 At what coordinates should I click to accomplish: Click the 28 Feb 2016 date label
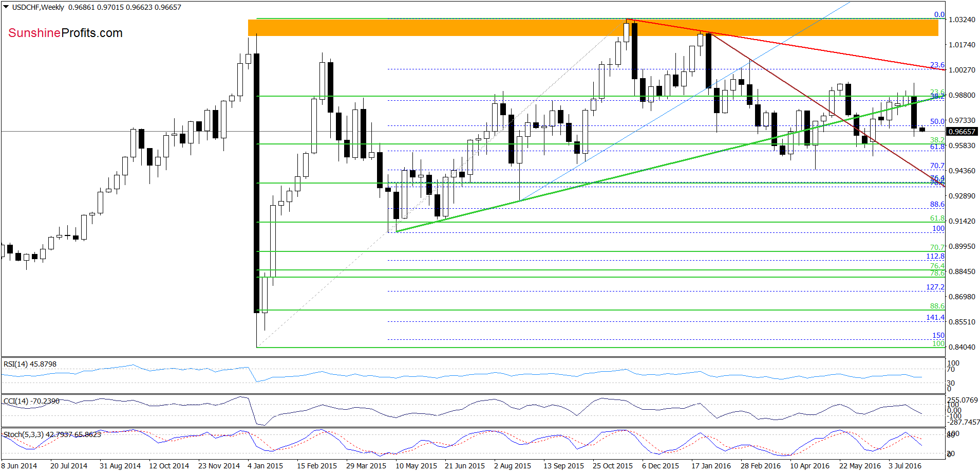(761, 466)
